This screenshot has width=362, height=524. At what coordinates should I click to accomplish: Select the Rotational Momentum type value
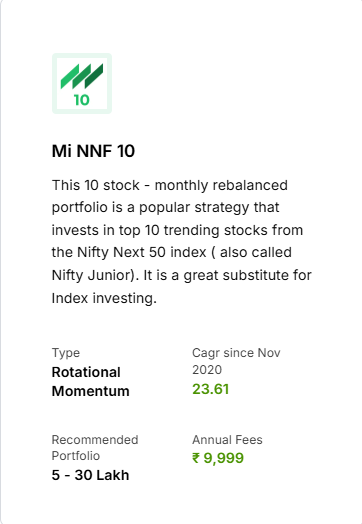tap(91, 382)
